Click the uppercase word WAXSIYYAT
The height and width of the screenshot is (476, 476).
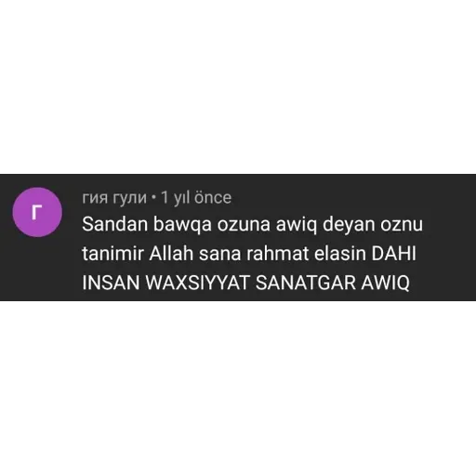pyautogui.click(x=198, y=283)
